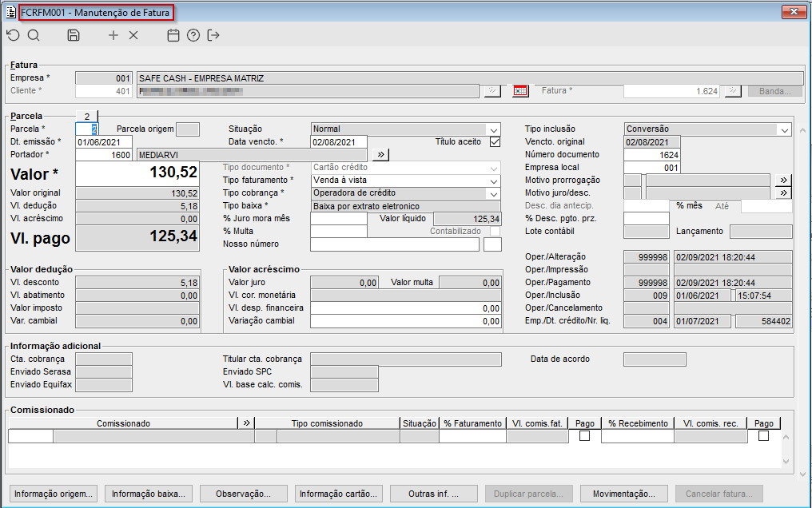Click the Informação origem... button
The image size is (812, 508).
coord(54,494)
